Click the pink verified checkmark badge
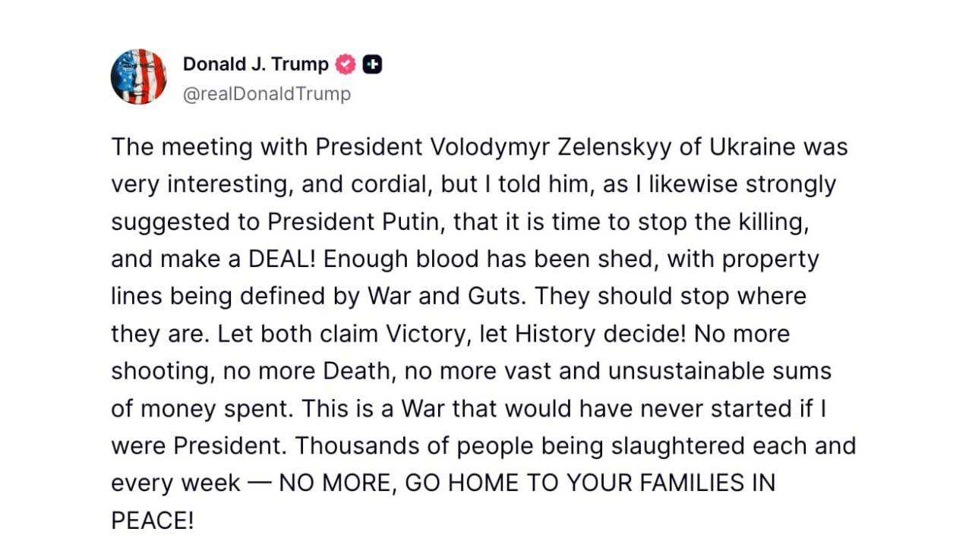Image resolution: width=972 pixels, height=560 pixels. pos(346,65)
